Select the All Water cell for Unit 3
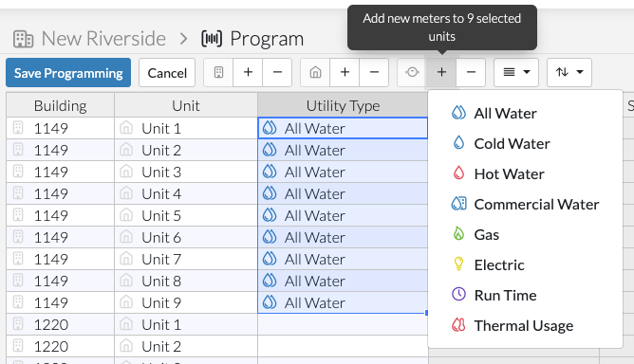 [343, 172]
